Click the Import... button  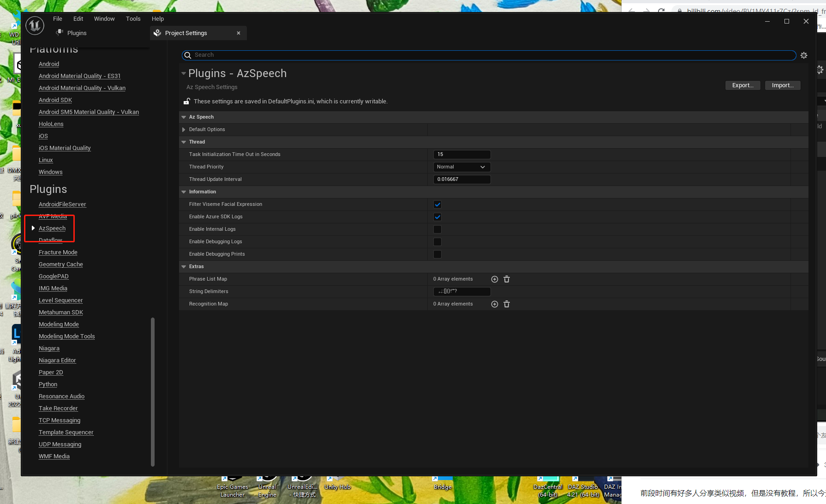click(x=783, y=85)
